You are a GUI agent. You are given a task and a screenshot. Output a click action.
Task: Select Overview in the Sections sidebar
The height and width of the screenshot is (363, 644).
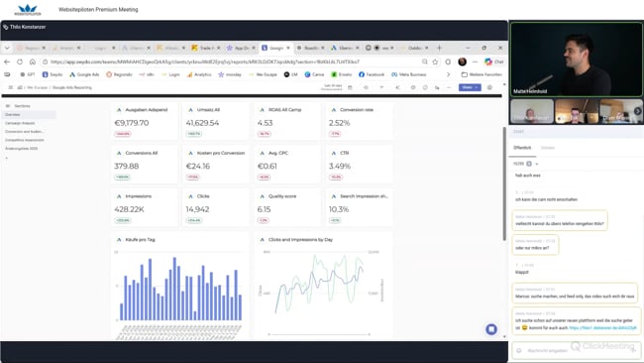pos(29,115)
